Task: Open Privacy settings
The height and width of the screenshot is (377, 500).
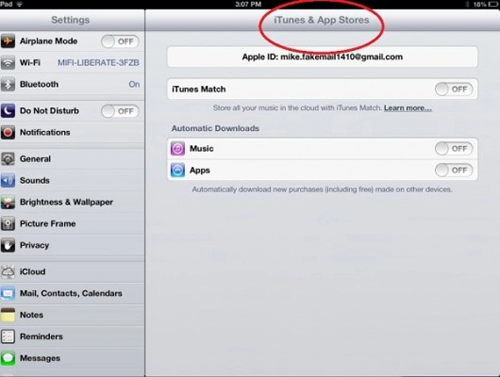Action: click(72, 245)
